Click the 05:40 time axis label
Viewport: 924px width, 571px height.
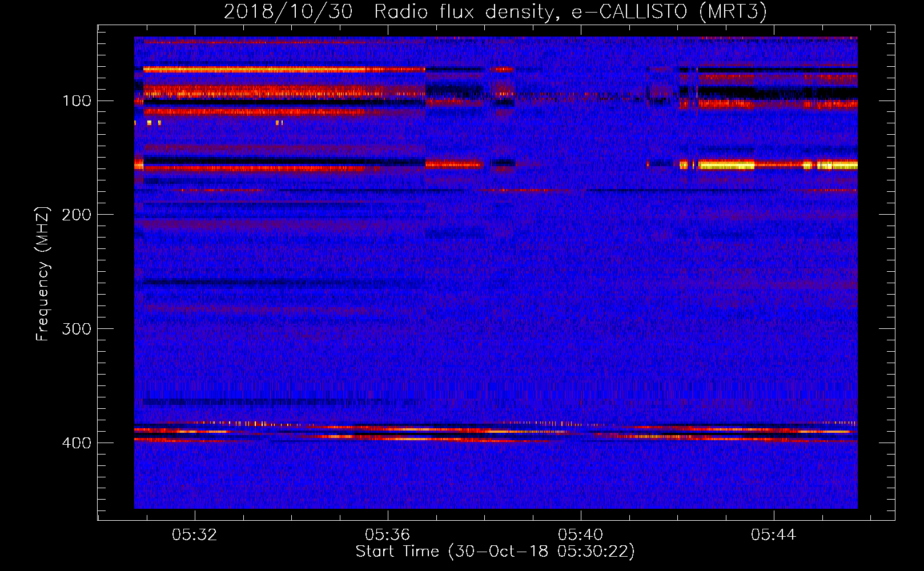point(581,535)
